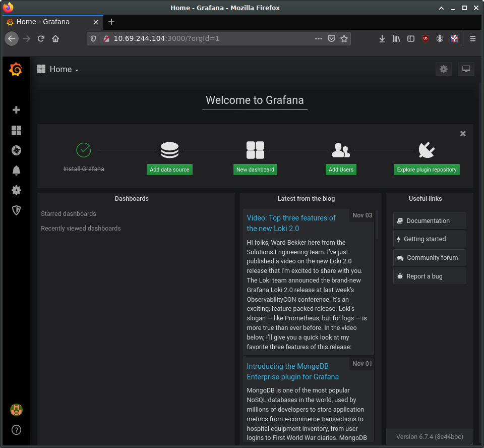Click the Install Grafana checkmark icon
The image size is (484, 448).
[84, 150]
